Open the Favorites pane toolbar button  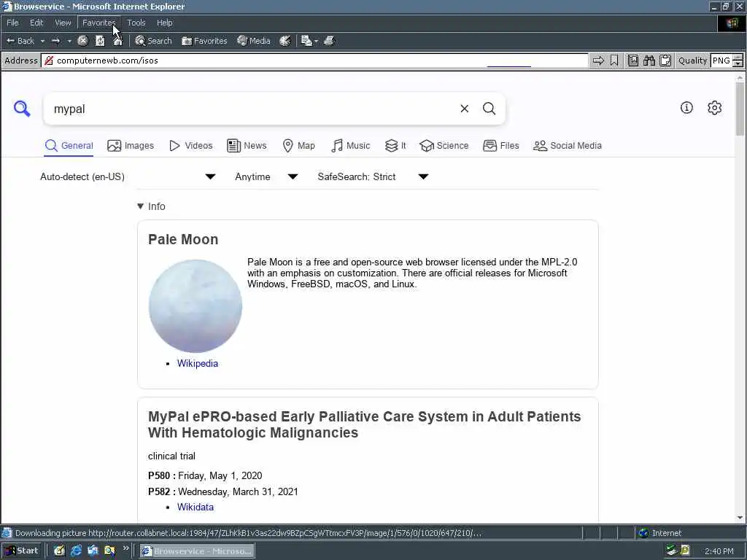pos(204,41)
